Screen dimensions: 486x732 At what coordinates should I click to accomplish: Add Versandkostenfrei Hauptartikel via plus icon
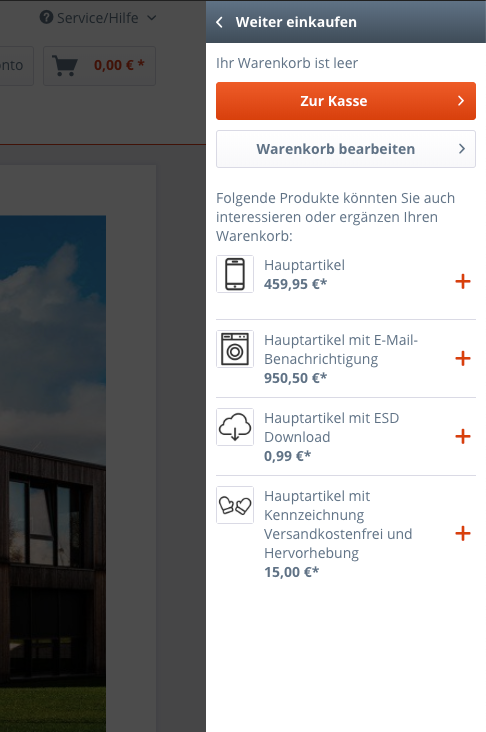[463, 533]
